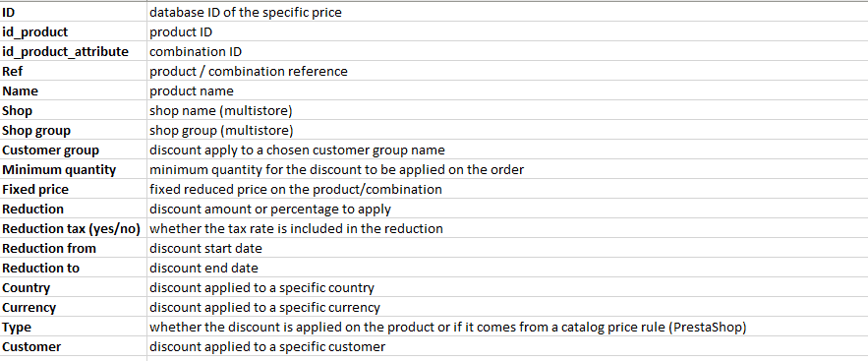868x361 pixels.
Task: Click the 'Shop' label cell
Action: (x=73, y=110)
